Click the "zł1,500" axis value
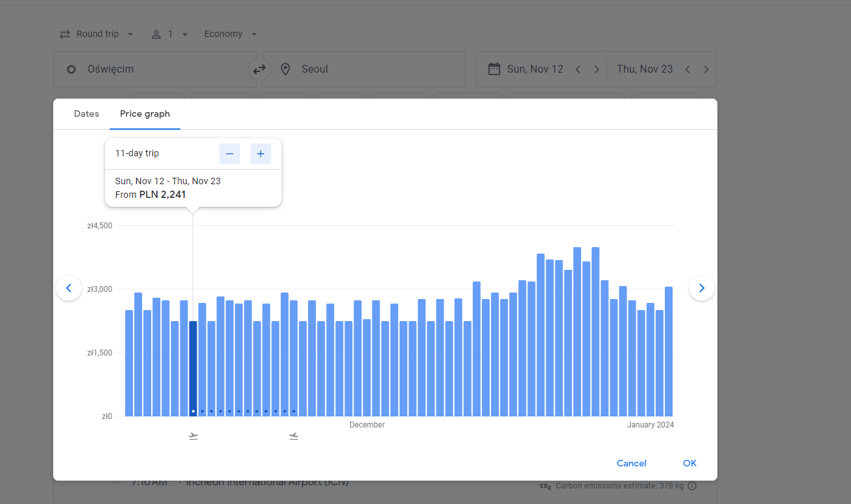 (x=100, y=353)
